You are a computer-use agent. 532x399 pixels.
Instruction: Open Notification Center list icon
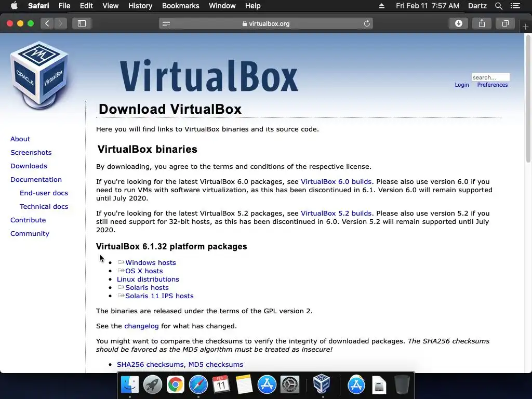515,6
